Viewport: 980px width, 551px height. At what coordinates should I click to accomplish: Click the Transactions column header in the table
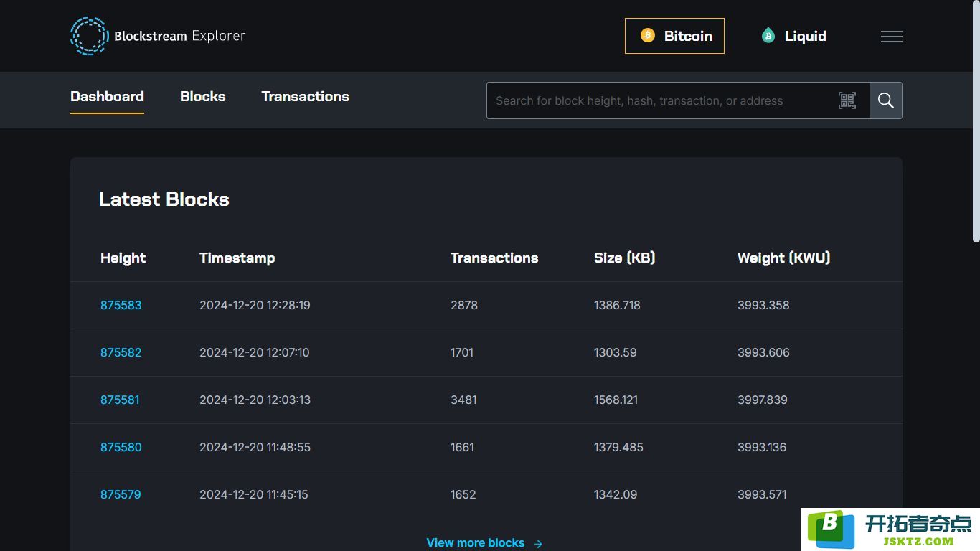pos(494,258)
